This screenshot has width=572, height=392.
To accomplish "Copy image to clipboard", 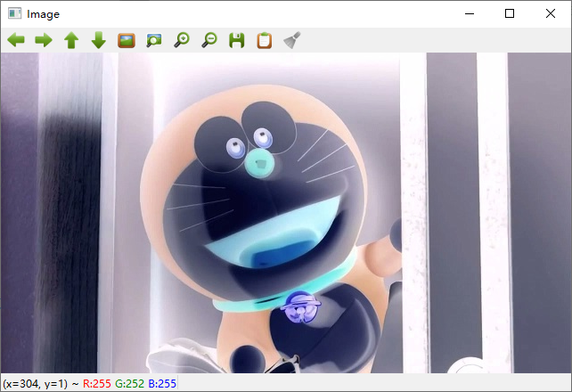I will point(265,40).
